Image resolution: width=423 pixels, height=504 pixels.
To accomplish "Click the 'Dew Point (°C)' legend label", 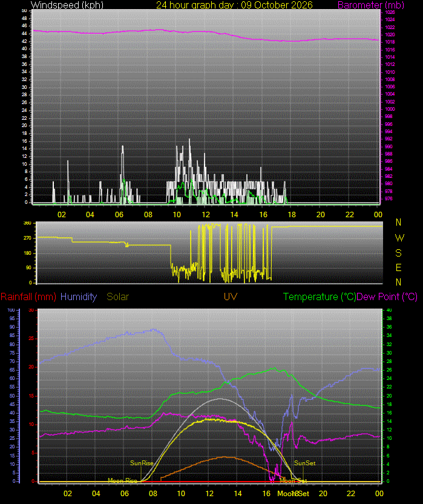I will click(x=387, y=296).
